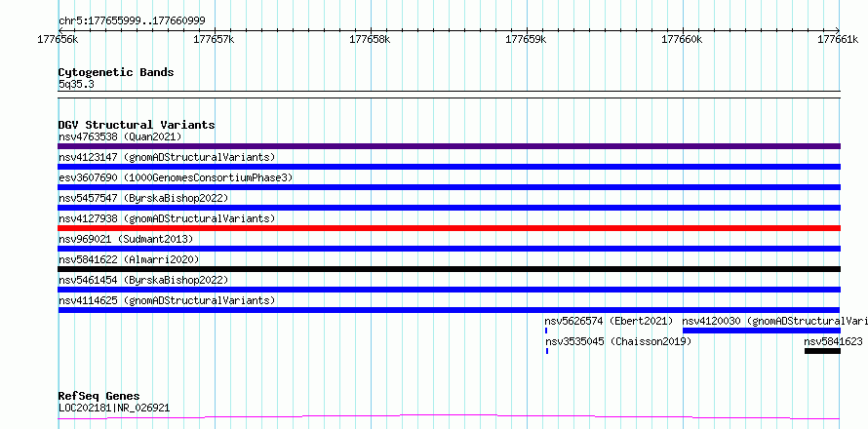Open the LOC202181|NR_026921 gene label
The image size is (868, 429).
[114, 408]
